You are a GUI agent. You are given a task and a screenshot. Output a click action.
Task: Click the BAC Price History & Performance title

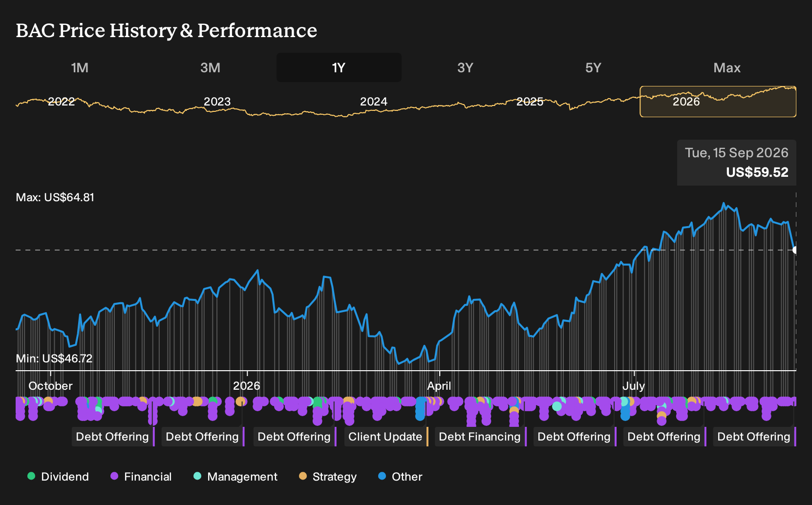point(167,30)
